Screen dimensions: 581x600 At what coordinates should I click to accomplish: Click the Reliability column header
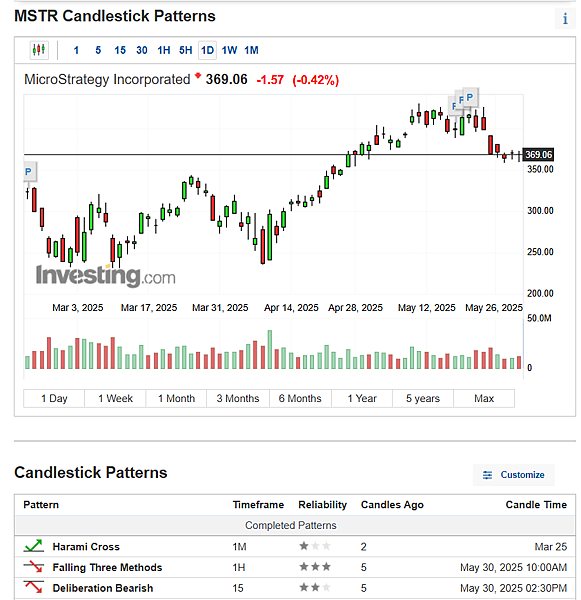point(323,505)
